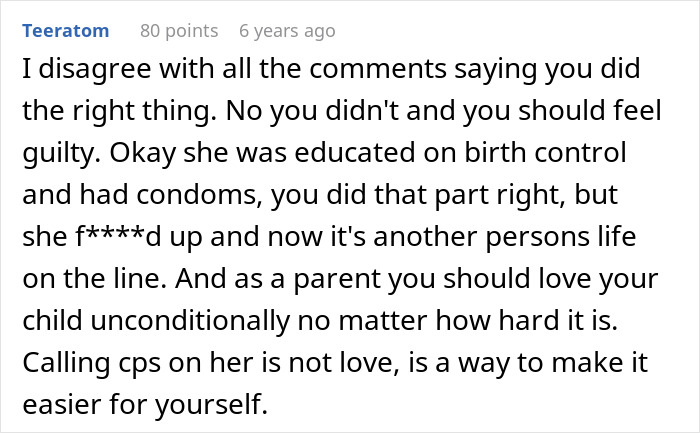Click the word 'guilty' in the comment

tap(62, 153)
